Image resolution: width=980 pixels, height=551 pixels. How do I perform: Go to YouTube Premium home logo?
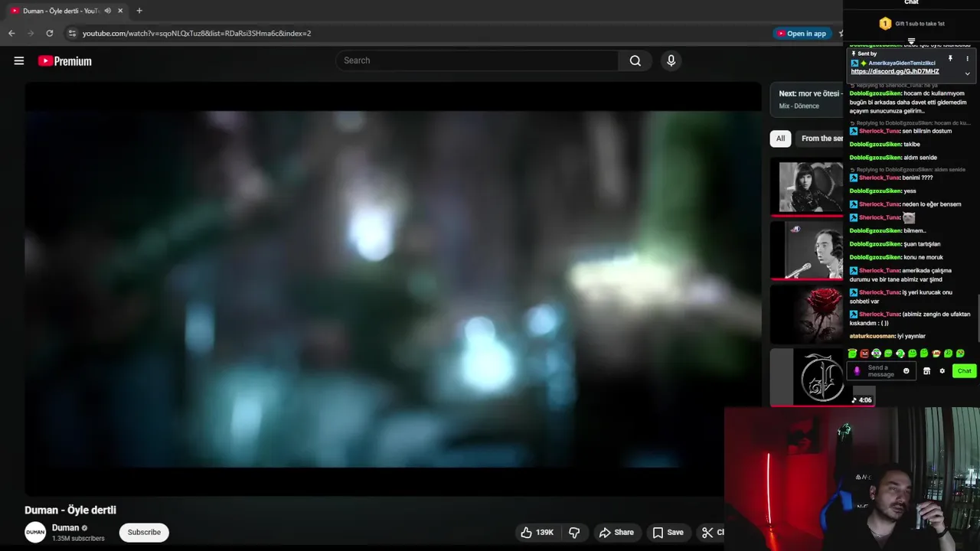point(64,61)
